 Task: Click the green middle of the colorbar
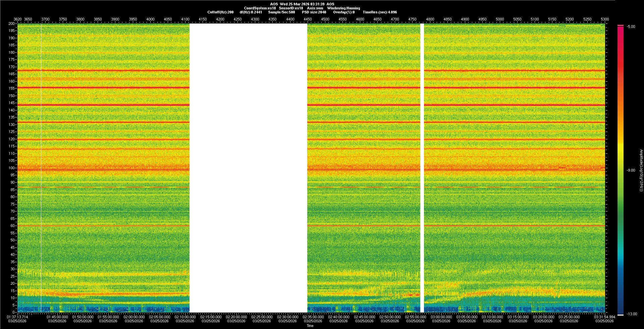tap(621, 201)
